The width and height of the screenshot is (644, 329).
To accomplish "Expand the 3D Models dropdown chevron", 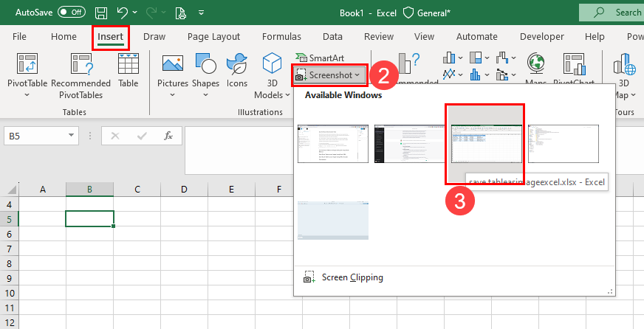I will point(287,95).
